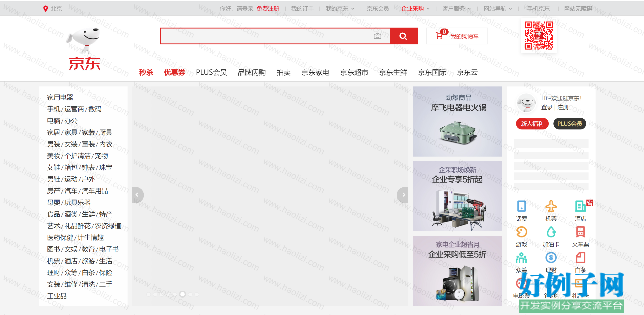Click the 机票 airplane icon

pyautogui.click(x=551, y=206)
